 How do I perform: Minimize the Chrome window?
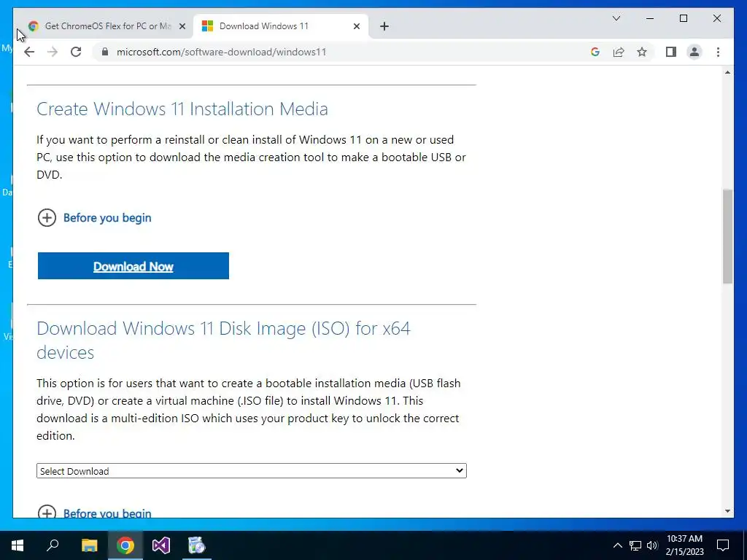(650, 18)
